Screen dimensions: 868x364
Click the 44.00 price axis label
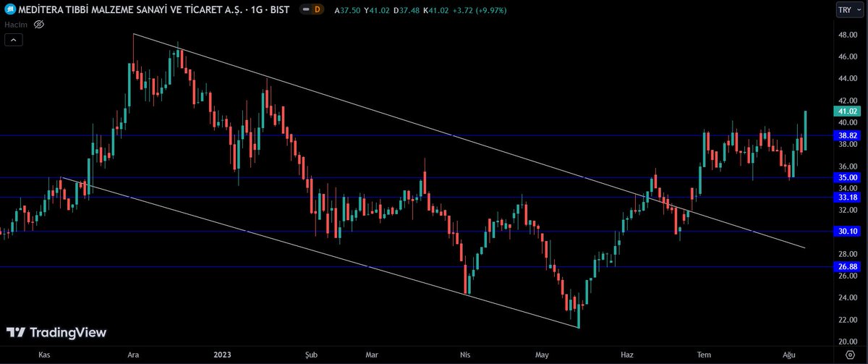[846, 78]
